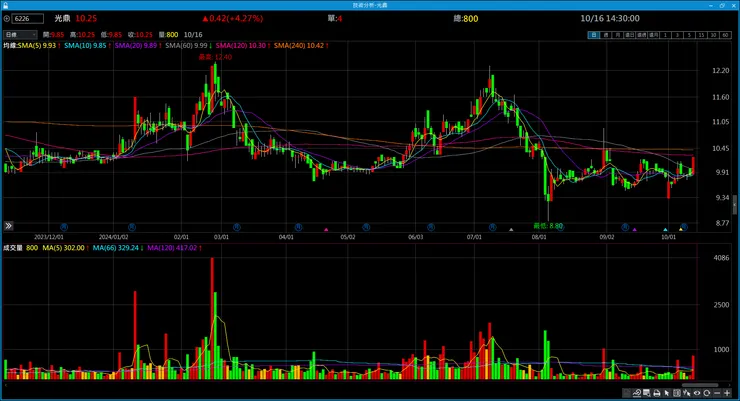Switch to the 月 monthly period tab
The height and width of the screenshot is (401, 740).
click(x=618, y=35)
